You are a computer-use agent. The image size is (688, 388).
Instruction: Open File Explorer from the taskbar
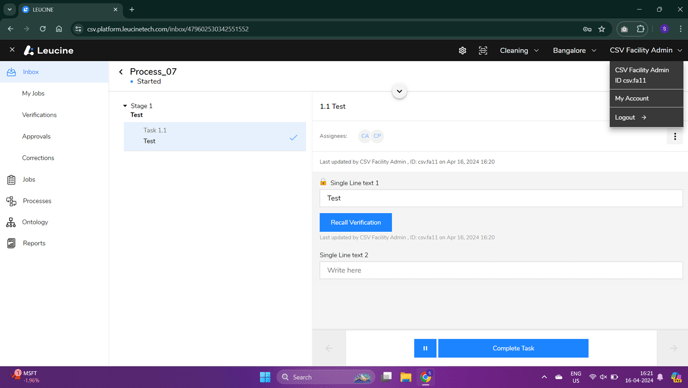(406, 377)
